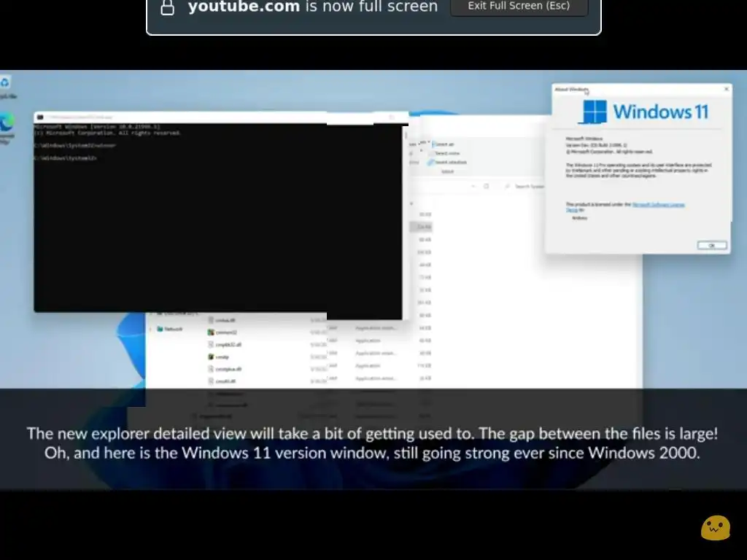Select the cmmon32 file icon

coord(211,332)
